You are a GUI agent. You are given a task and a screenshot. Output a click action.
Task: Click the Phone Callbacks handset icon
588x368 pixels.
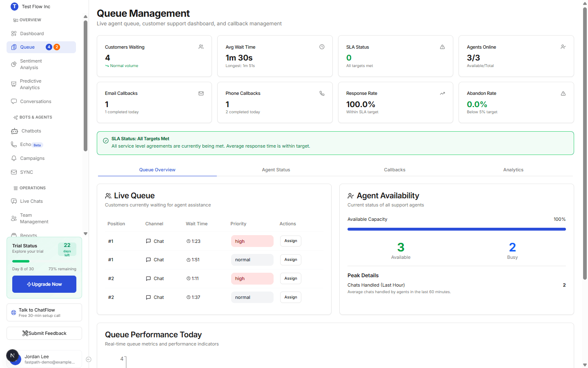(x=322, y=93)
